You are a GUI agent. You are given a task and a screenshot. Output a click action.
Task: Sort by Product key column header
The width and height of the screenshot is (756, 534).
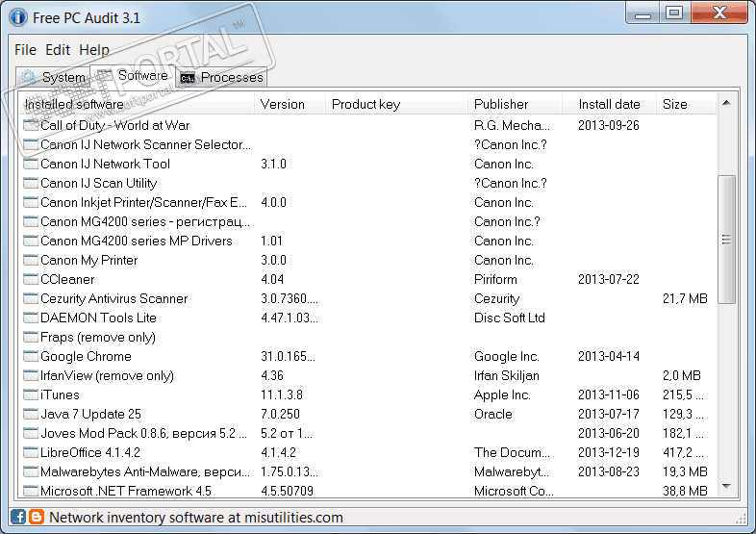click(397, 104)
